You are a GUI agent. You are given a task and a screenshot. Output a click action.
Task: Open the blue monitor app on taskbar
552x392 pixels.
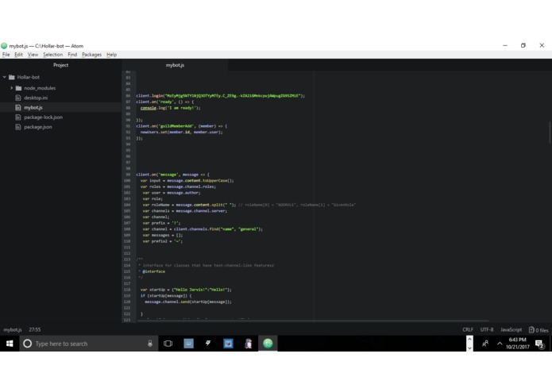[x=189, y=344]
